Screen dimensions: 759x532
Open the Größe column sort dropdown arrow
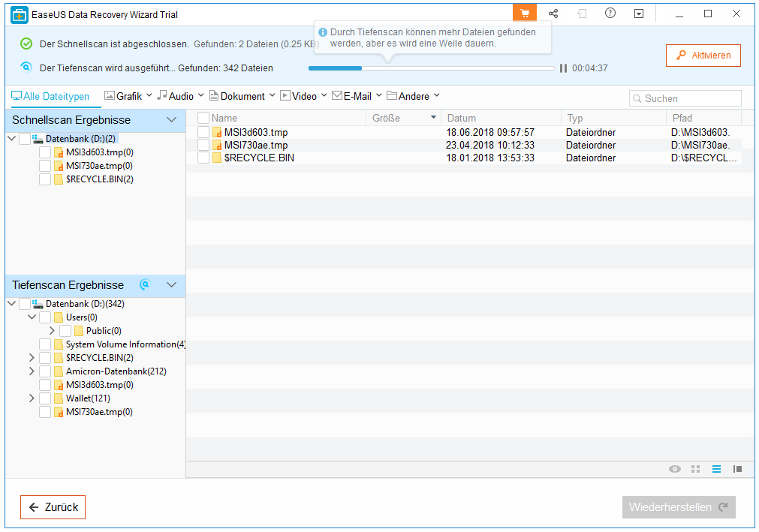pos(433,118)
